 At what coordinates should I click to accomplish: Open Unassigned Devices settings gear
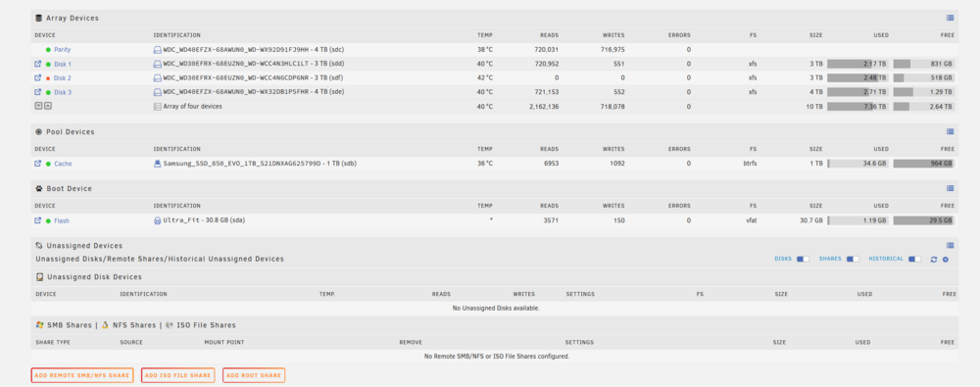click(945, 259)
